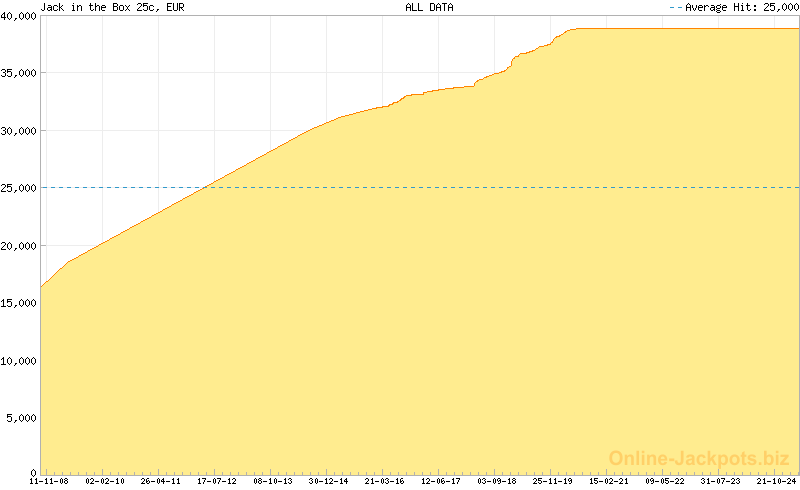Click the 08-10-13 x-axis date
800x490 pixels.
click(x=273, y=481)
